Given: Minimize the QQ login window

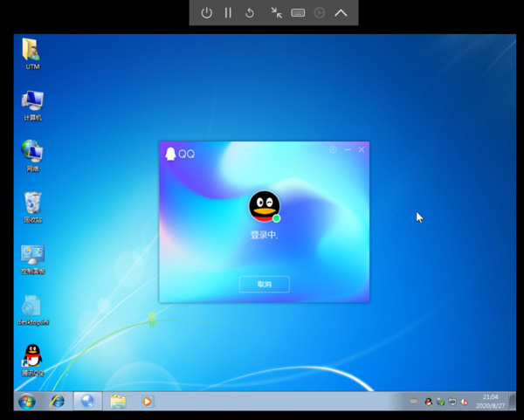Looking at the screenshot, I should 348,149.
